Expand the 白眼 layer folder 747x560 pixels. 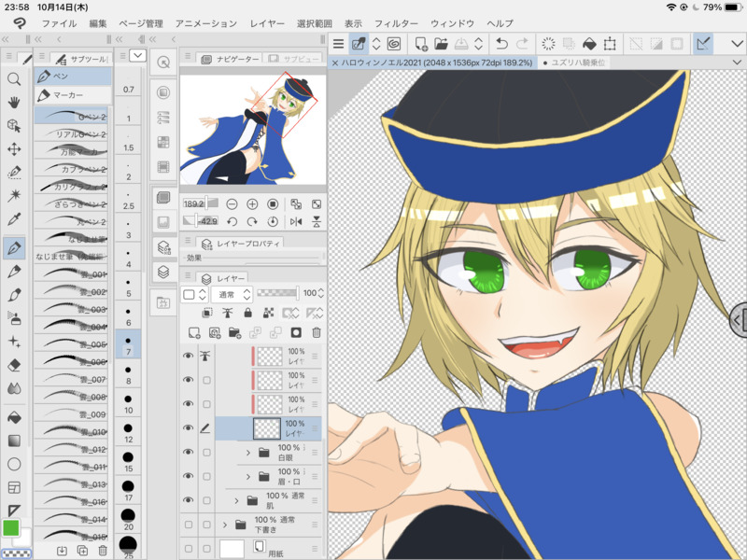coord(247,453)
